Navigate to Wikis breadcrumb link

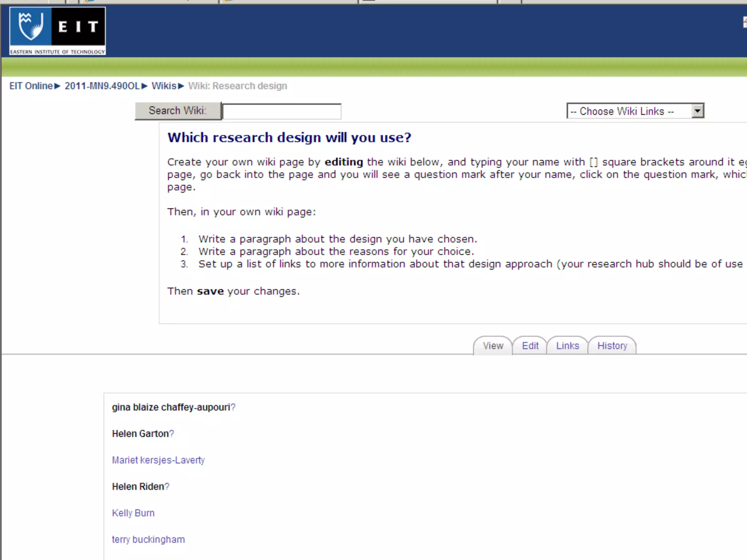tap(164, 86)
